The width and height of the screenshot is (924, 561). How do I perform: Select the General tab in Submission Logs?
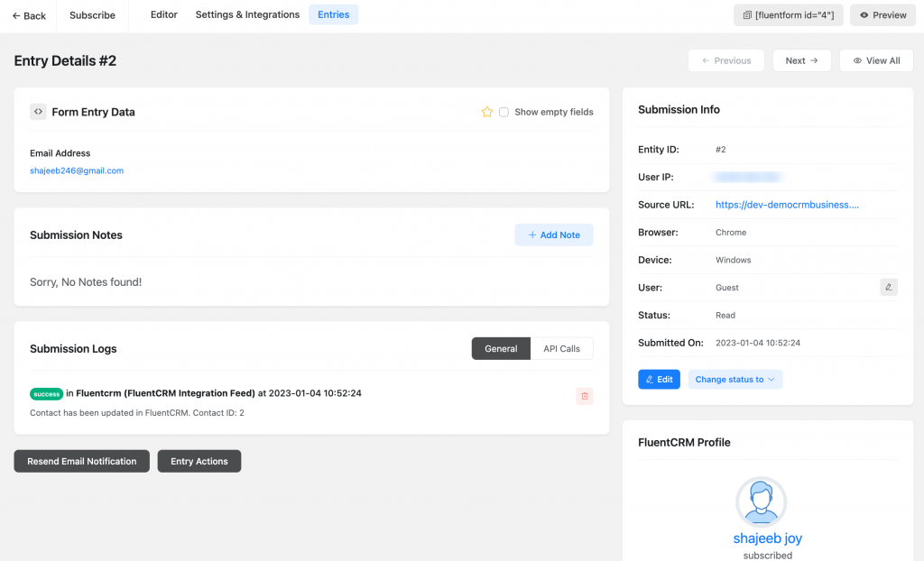501,348
